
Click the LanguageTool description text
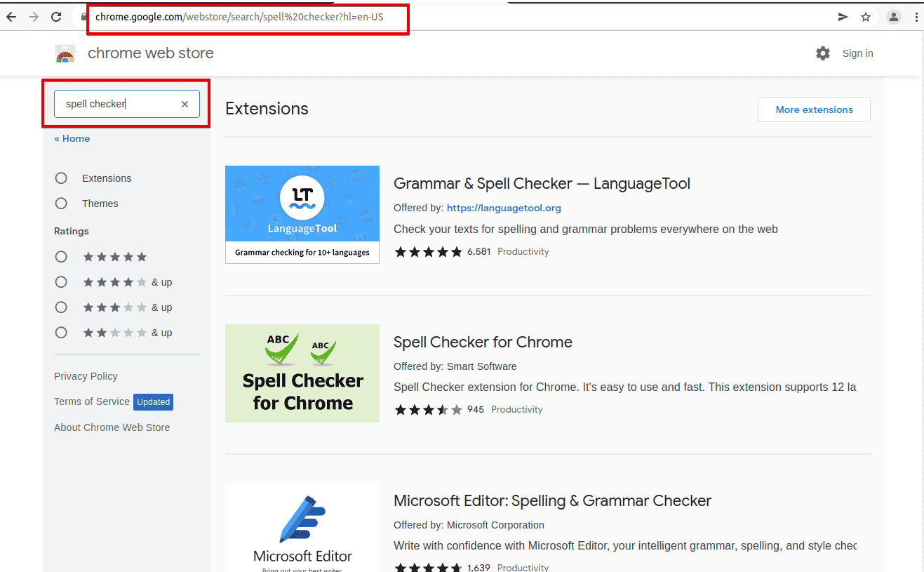pyautogui.click(x=586, y=230)
